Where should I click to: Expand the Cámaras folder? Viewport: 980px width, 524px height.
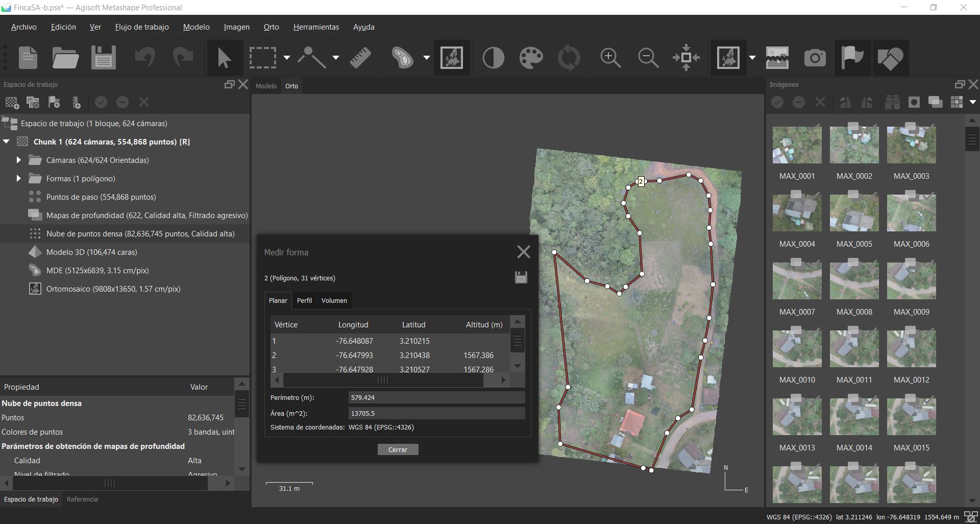pyautogui.click(x=18, y=160)
